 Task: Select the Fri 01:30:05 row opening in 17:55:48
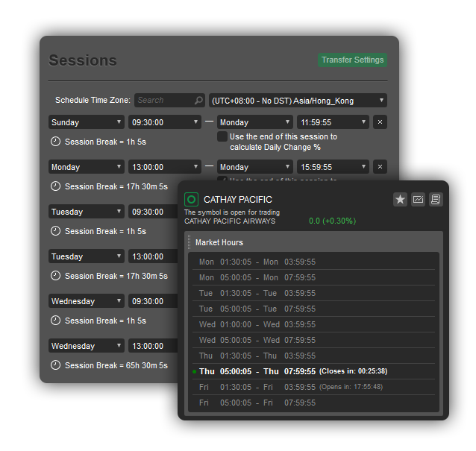[x=313, y=387]
